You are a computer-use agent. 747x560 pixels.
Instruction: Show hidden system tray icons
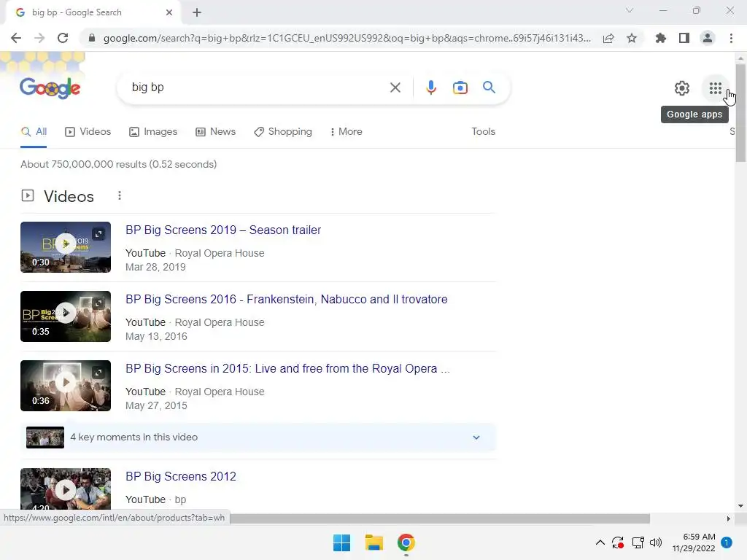pos(600,542)
